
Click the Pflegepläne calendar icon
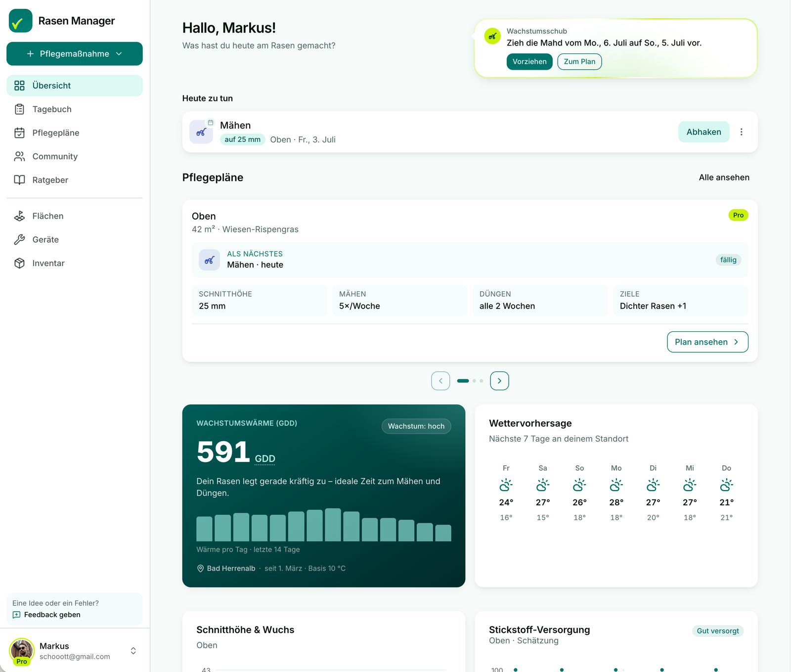(19, 133)
